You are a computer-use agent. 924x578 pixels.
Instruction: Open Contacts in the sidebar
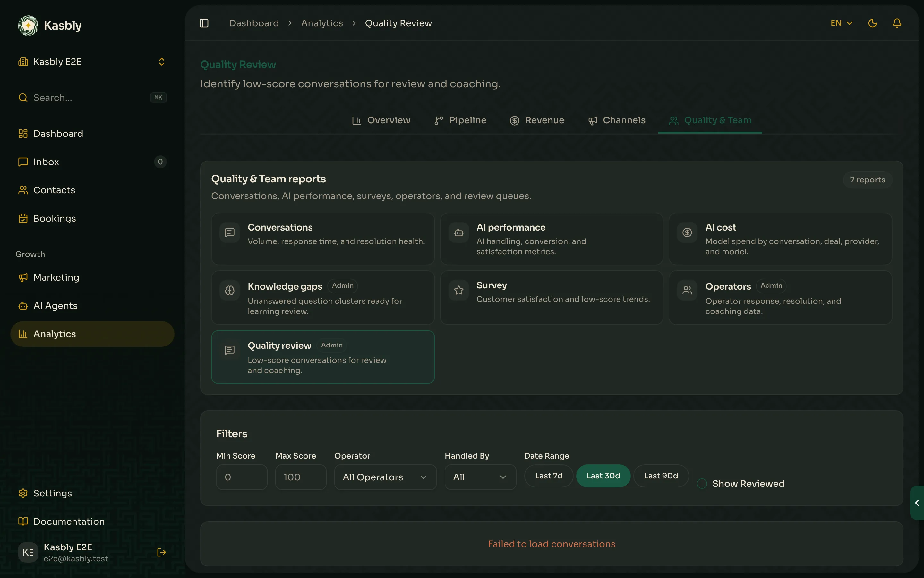pos(92,190)
